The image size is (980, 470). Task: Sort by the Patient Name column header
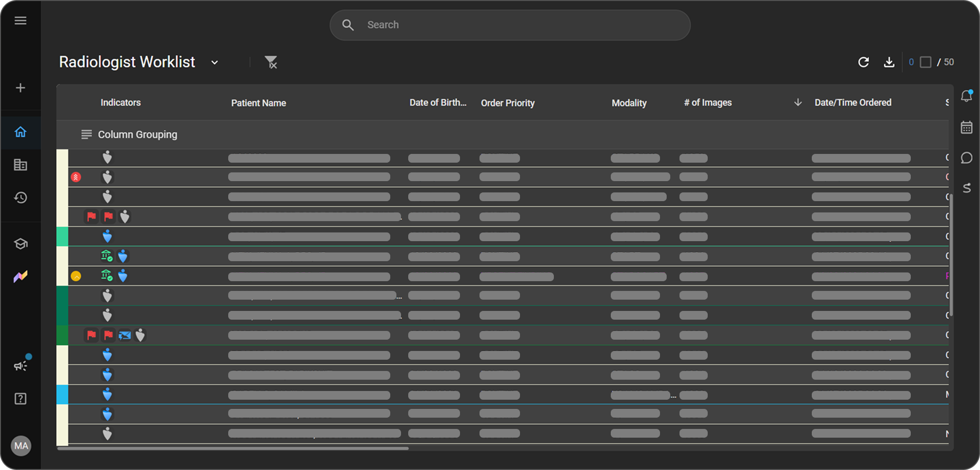tap(258, 103)
